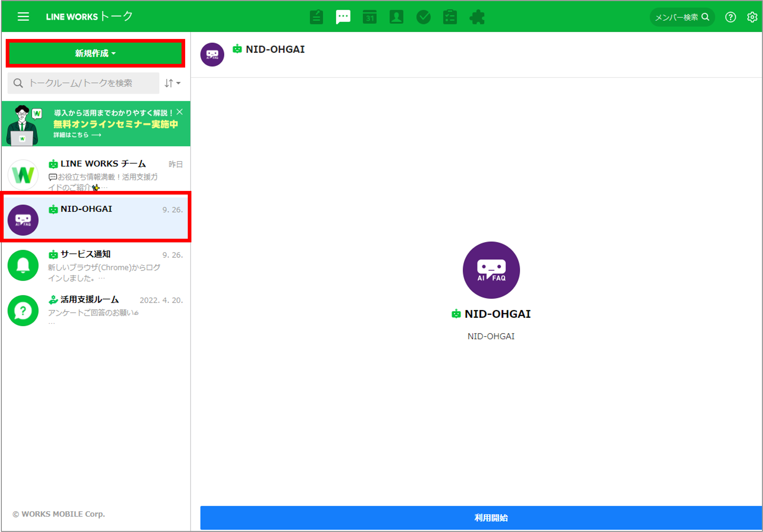Open the sort order dropdown
Screen dimensions: 763x532
coord(172,83)
